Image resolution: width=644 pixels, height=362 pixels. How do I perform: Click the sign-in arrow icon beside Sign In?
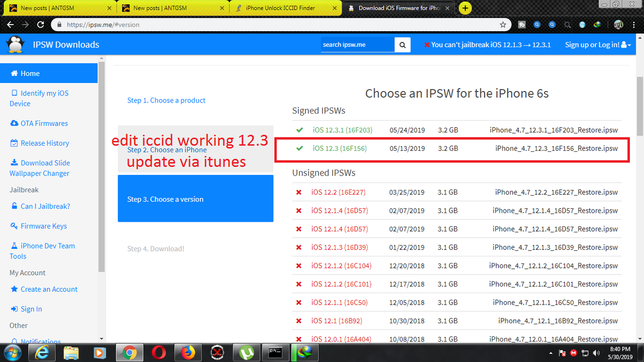coord(14,309)
